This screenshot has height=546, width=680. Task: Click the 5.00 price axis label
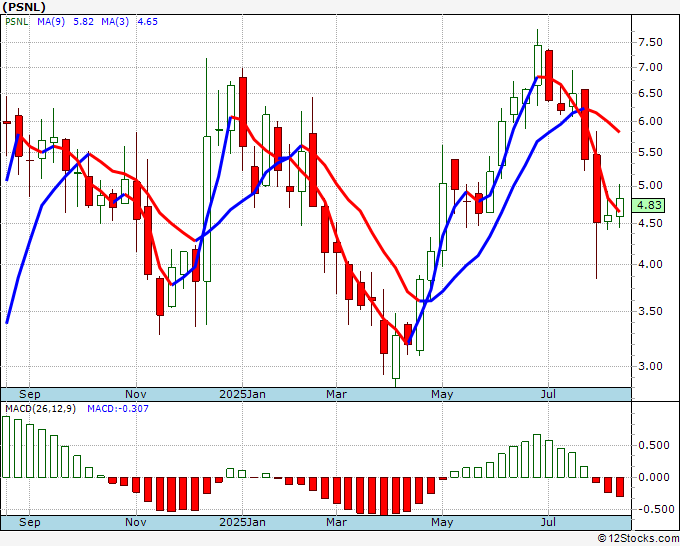pos(650,186)
